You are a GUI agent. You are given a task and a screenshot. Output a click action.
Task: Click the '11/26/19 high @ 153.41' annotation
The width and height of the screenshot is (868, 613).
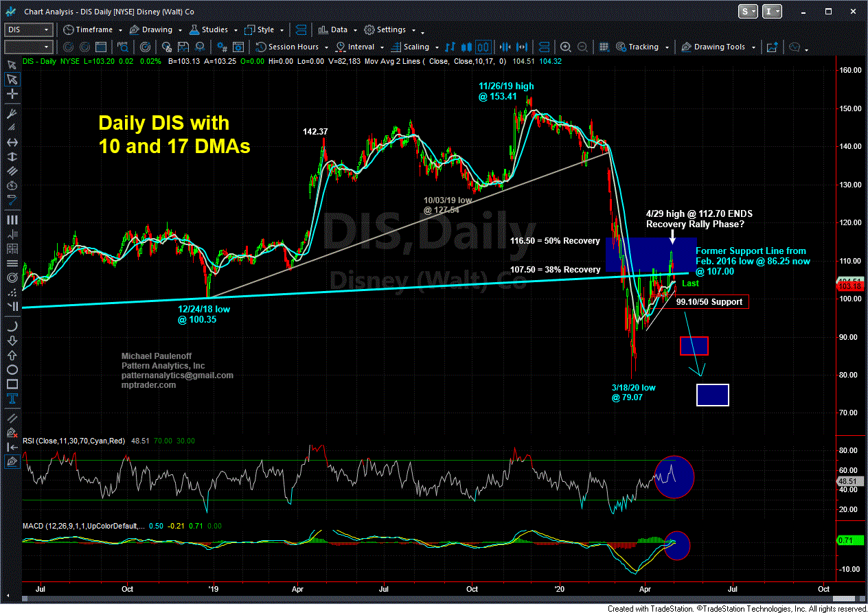[x=505, y=91]
